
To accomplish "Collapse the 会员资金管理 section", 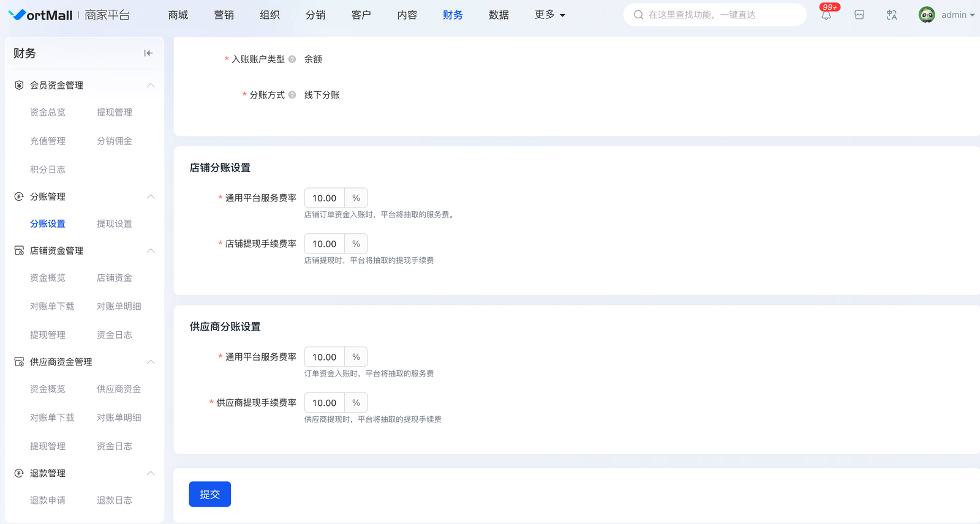I will pyautogui.click(x=151, y=85).
